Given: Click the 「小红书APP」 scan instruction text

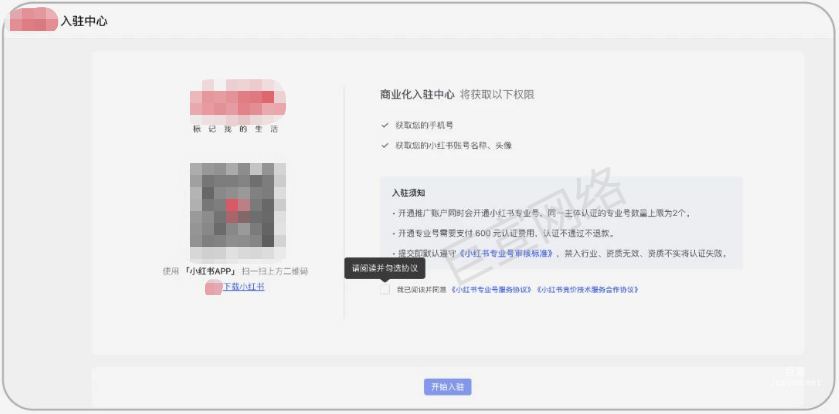Looking at the screenshot, I should pos(235,271).
